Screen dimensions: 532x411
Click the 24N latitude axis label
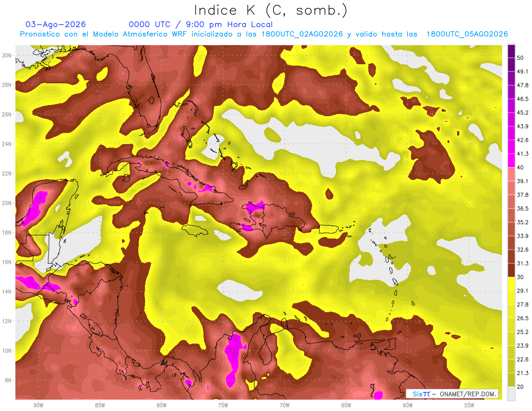[x=7, y=144]
